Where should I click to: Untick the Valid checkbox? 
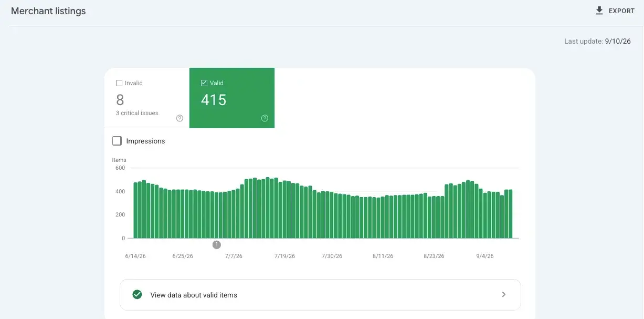coord(204,83)
